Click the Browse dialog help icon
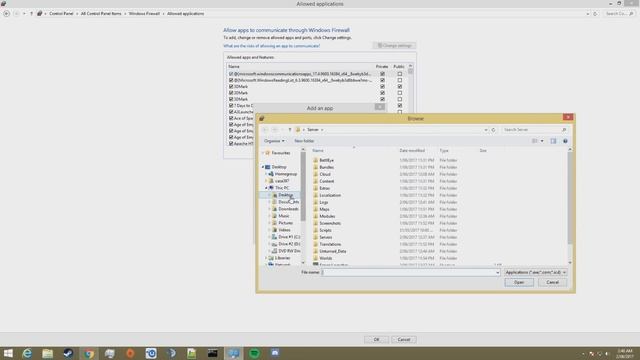Viewport: 640px width, 360px height. [565, 141]
